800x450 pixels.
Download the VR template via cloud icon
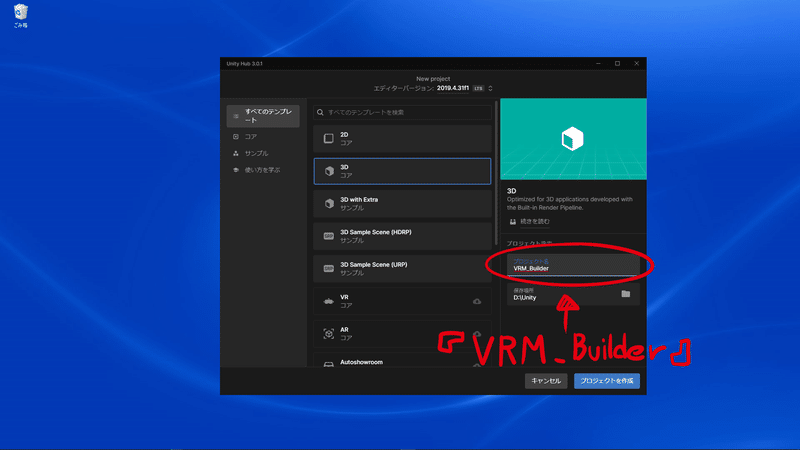pos(477,302)
